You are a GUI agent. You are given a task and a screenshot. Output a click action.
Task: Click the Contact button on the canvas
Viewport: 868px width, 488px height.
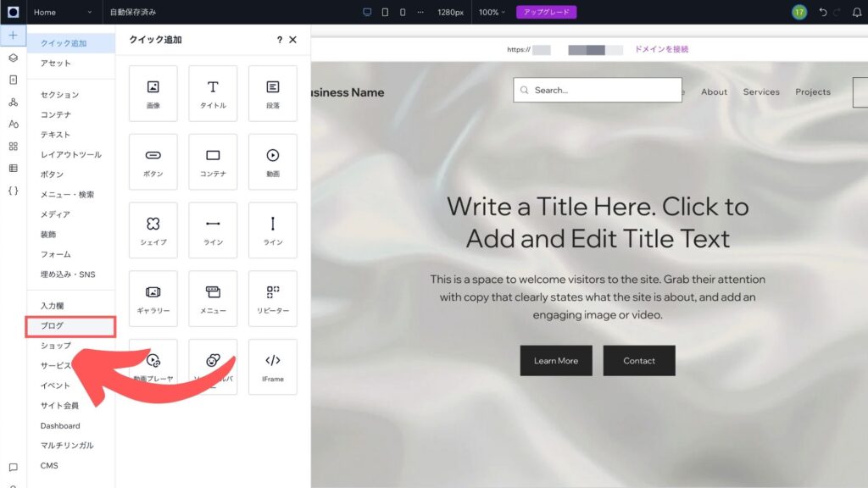point(639,361)
